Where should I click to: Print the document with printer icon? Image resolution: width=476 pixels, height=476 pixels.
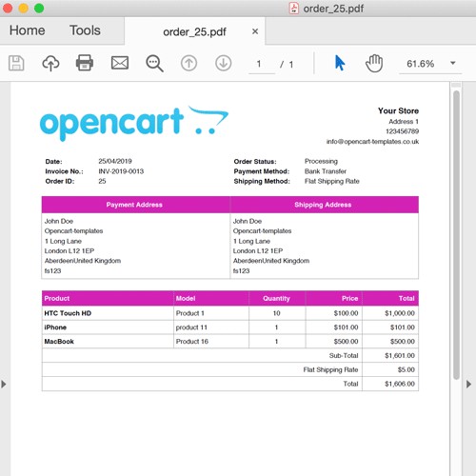[85, 63]
